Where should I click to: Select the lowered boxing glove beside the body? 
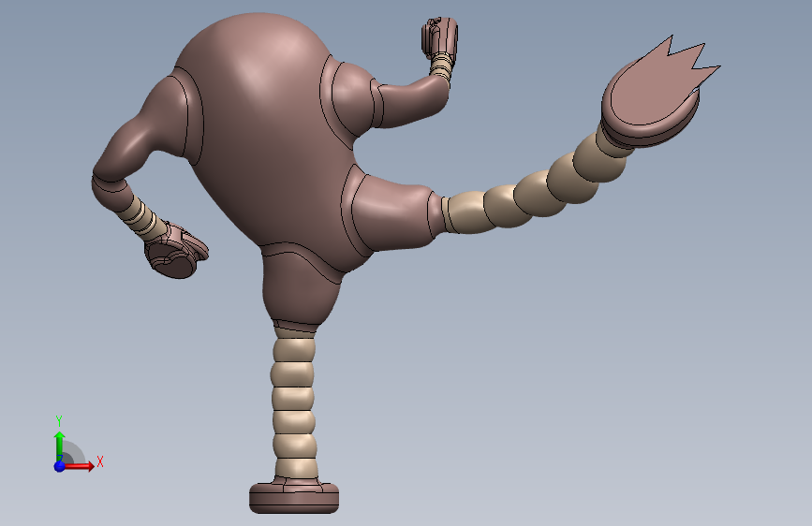176,252
